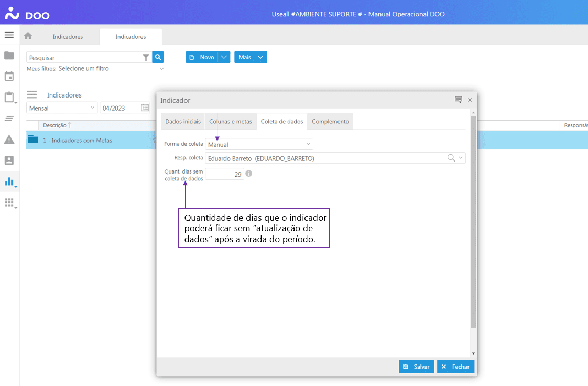
Task: Open the bar chart indicators sidebar icon
Action: [9, 181]
